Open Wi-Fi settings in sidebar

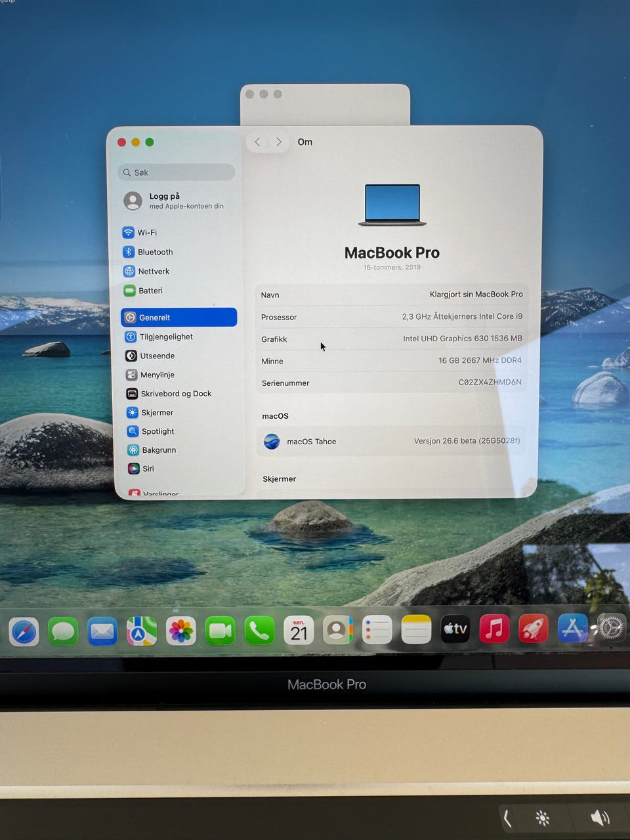coord(140,232)
